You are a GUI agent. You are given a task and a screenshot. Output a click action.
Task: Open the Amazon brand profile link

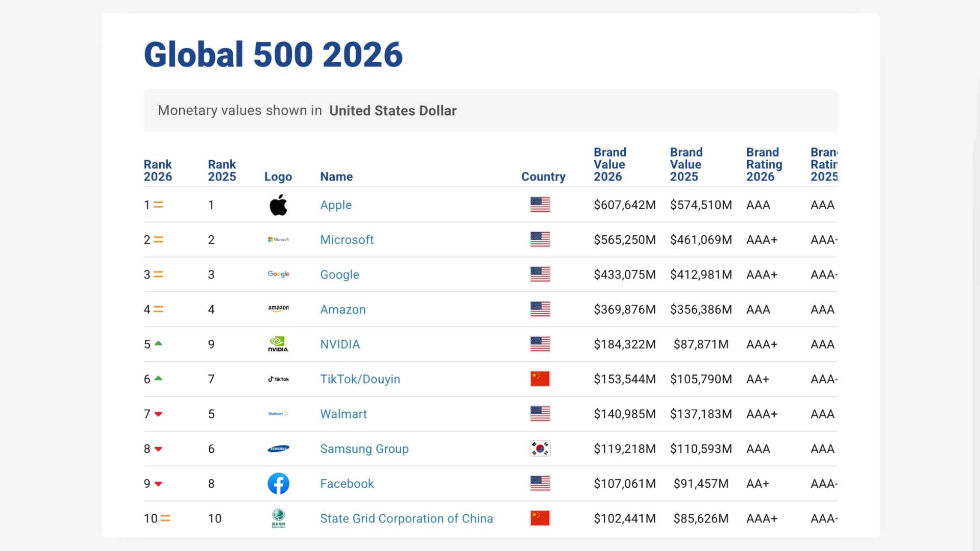click(x=342, y=309)
